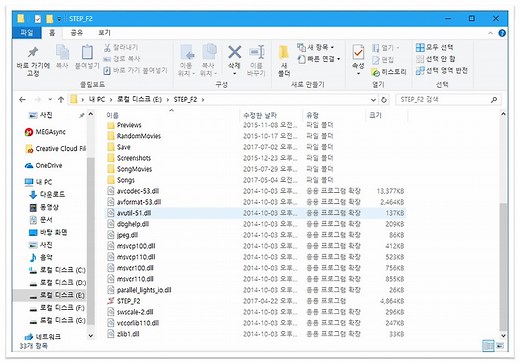Image resolution: width=520 pixels, height=363 pixels.
Task: Open recent locations dropdown arrow
Action: click(50, 99)
